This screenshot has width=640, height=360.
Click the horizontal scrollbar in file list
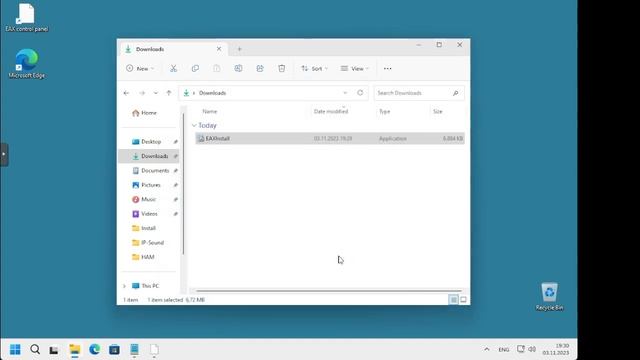(329, 291)
